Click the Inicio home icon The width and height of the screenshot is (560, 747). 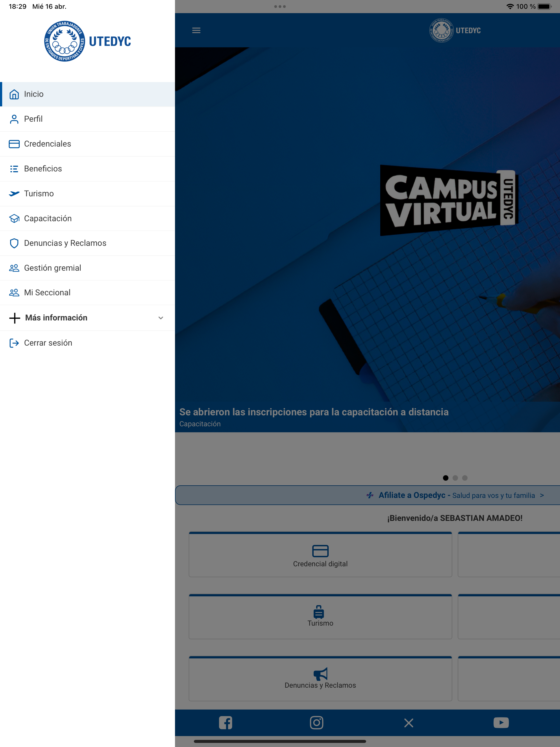(14, 94)
